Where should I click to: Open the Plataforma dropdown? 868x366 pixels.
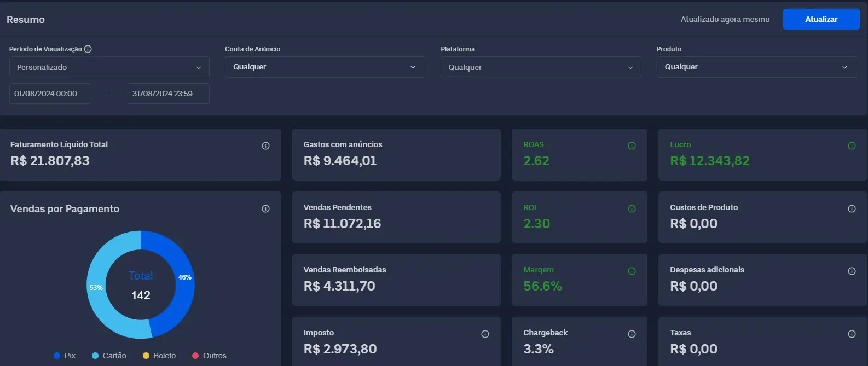pyautogui.click(x=540, y=67)
